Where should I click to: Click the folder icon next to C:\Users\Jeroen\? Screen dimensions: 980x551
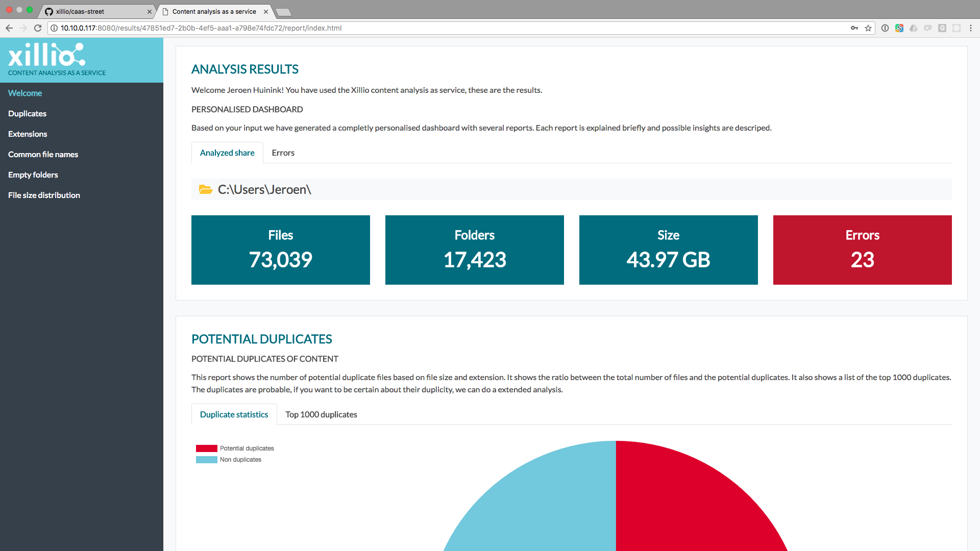pyautogui.click(x=206, y=189)
